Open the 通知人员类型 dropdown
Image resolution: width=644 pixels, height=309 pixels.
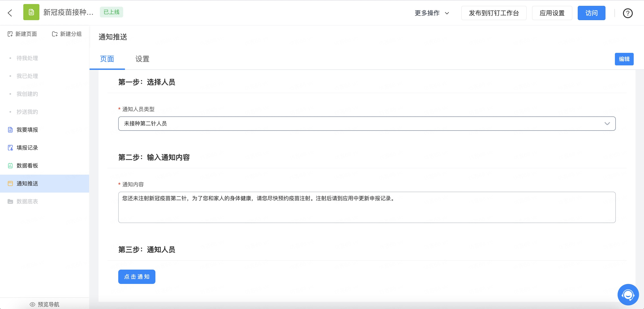(367, 124)
